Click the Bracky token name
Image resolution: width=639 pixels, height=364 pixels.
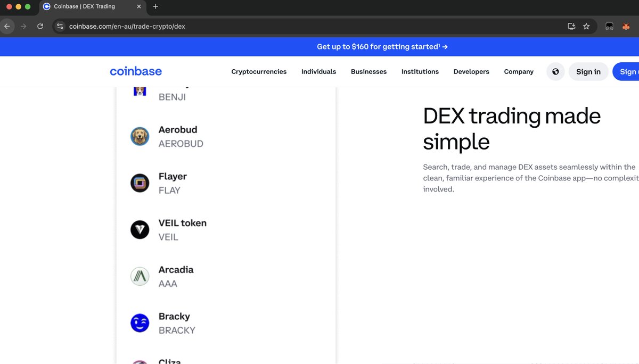(174, 317)
